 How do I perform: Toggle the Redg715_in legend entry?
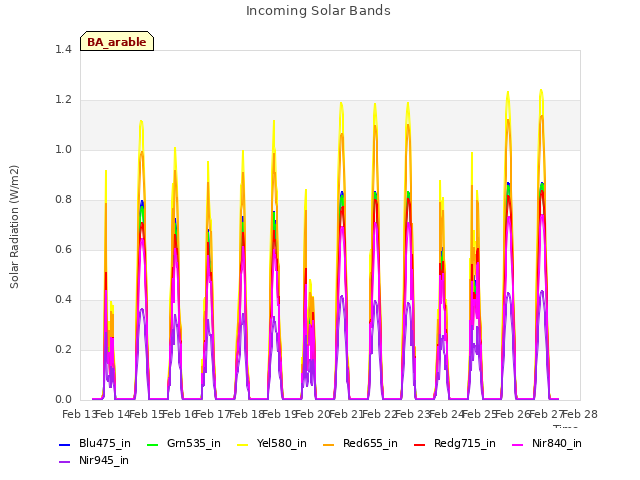coord(454,443)
